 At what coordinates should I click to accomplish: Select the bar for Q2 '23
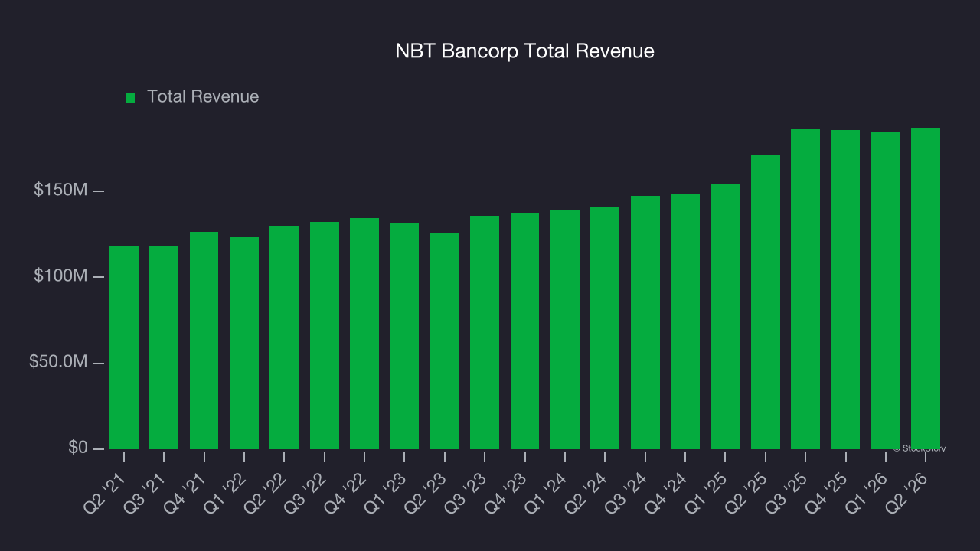point(445,341)
